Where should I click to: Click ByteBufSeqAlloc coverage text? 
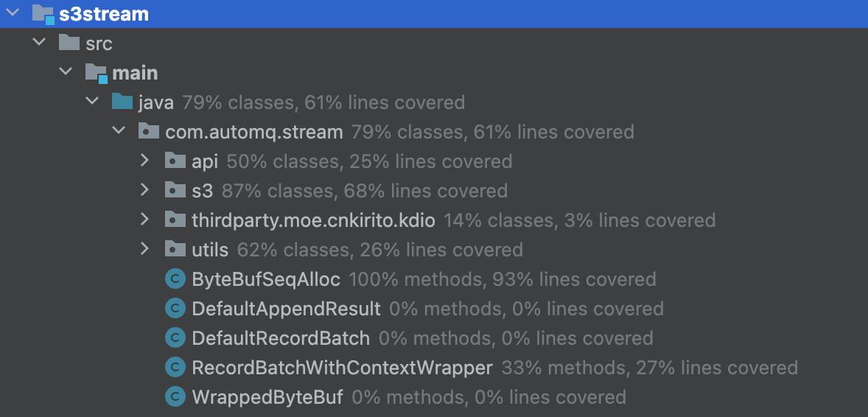pyautogui.click(x=502, y=279)
